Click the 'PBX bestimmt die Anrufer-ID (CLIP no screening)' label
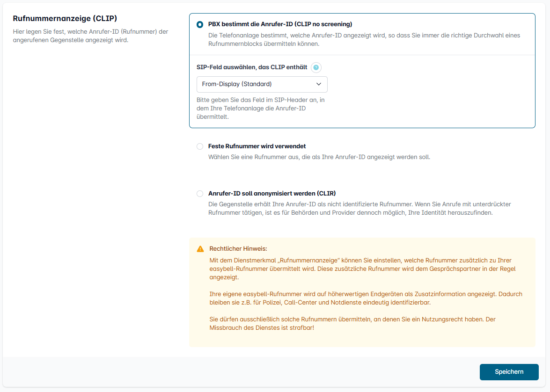Viewport: 550px width, 392px height. pyautogui.click(x=280, y=24)
